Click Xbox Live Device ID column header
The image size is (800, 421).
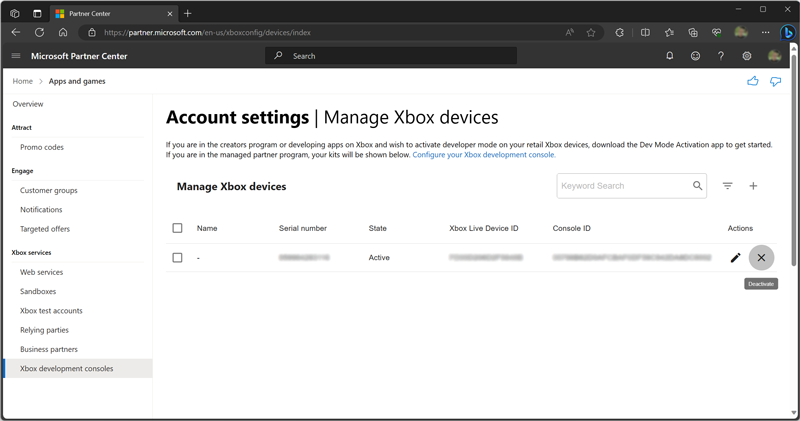point(484,228)
